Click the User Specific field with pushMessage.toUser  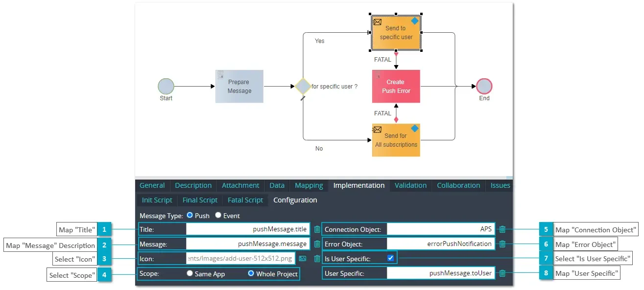441,273
